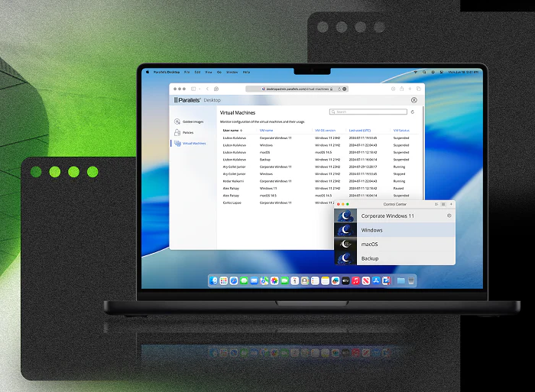
Task: Switch Control Center to grid view
Action: (443, 204)
